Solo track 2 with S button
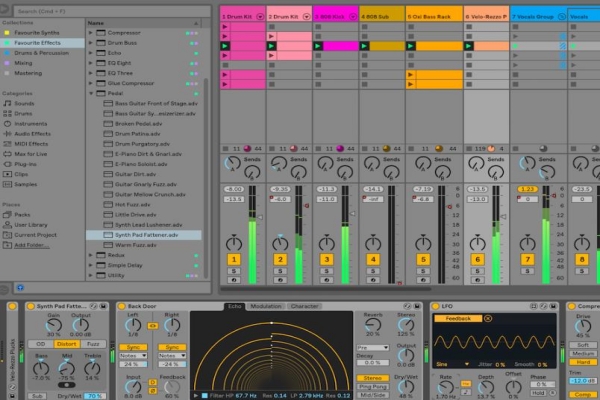 pos(280,271)
